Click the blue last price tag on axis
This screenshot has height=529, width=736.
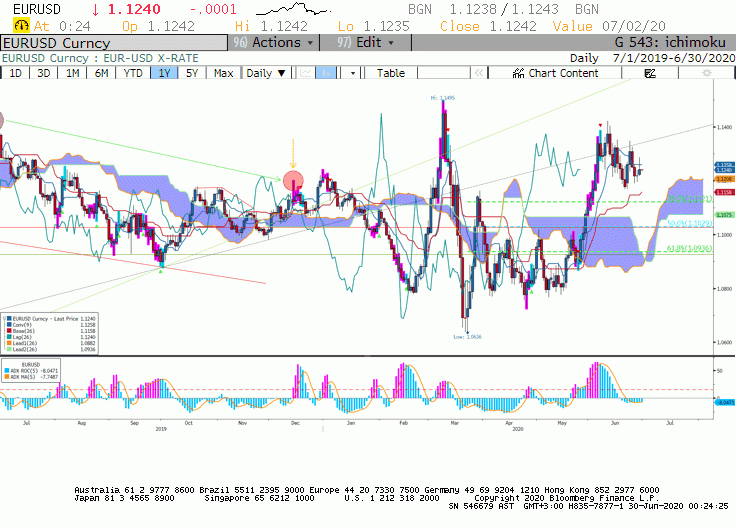pyautogui.click(x=724, y=170)
